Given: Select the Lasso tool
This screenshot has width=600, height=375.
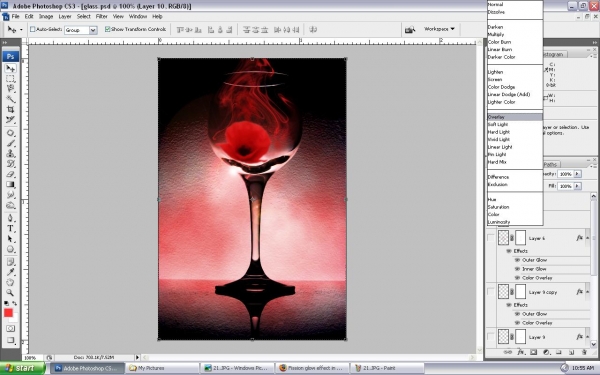Looking at the screenshot, I should (10, 89).
